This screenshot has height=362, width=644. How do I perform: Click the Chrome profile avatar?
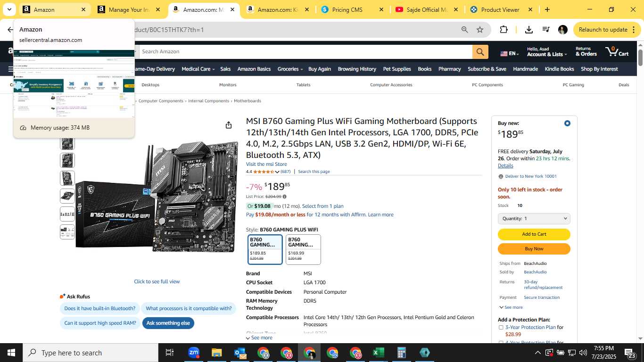click(563, 30)
